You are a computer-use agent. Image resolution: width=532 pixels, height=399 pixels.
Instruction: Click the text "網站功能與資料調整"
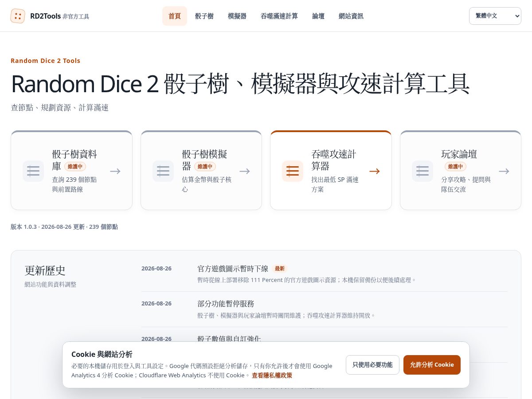[50, 285]
